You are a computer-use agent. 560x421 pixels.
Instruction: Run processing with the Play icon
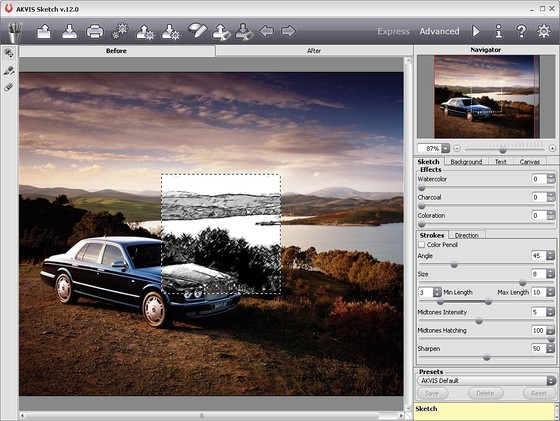pos(476,31)
